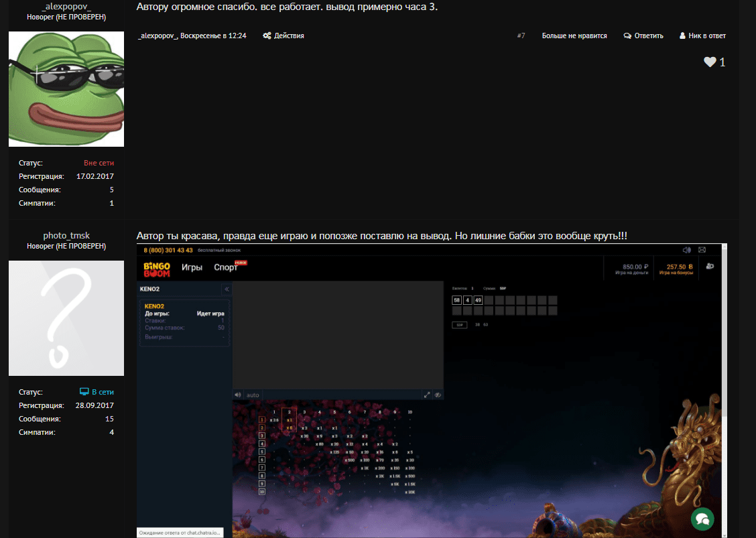Viewport: 756px width, 538px height.
Task: Open the "Спорт" menu
Action: coord(226,267)
